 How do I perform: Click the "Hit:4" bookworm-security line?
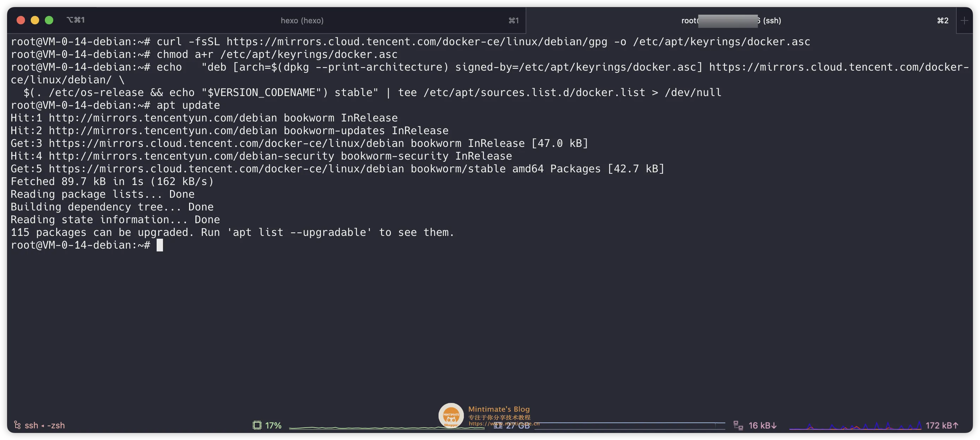pos(261,156)
